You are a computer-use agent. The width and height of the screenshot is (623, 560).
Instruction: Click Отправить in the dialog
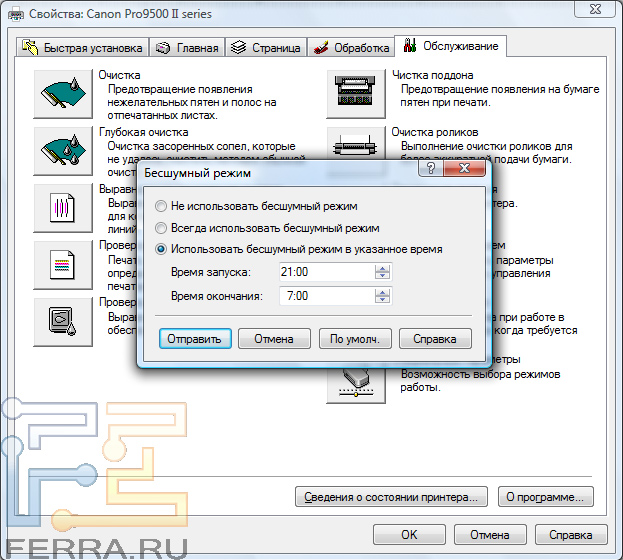(195, 339)
